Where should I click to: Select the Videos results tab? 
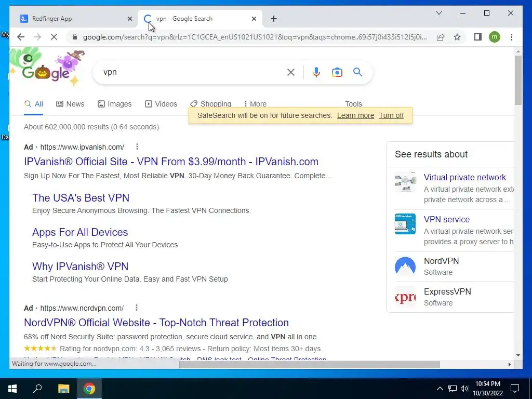[x=161, y=104]
